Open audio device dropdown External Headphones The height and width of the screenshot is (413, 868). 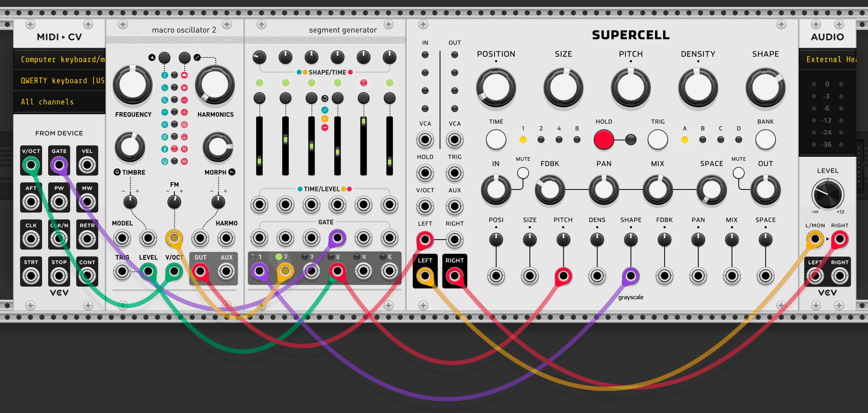click(x=828, y=59)
